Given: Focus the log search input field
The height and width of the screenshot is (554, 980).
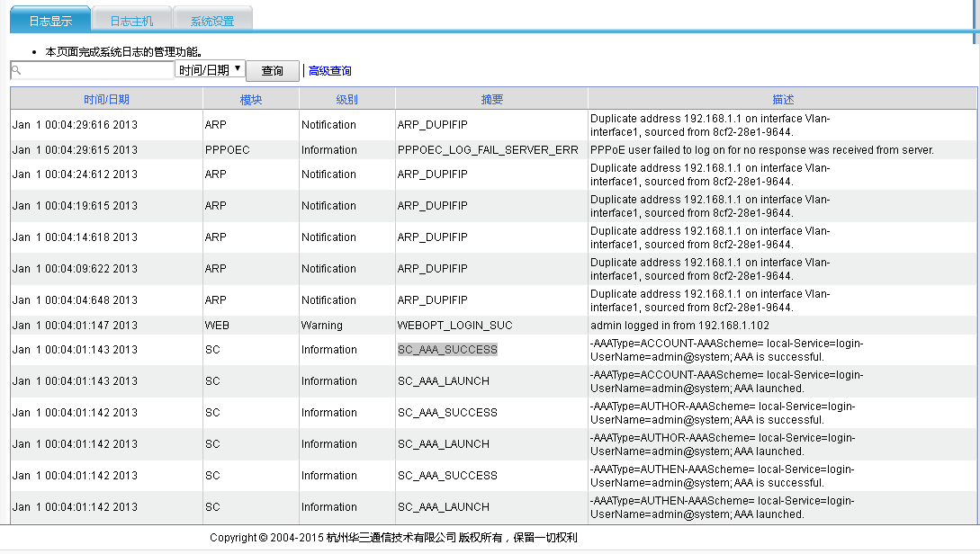Looking at the screenshot, I should click(x=96, y=70).
